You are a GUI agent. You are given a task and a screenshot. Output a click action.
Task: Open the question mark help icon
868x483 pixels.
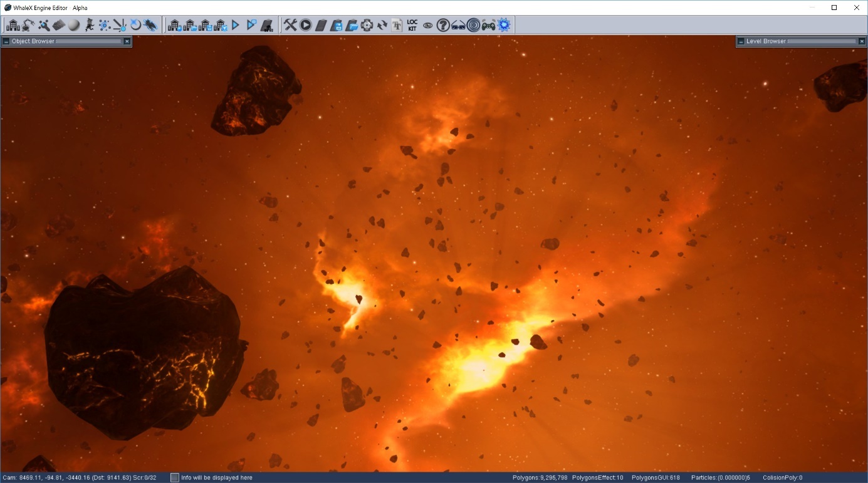[443, 25]
